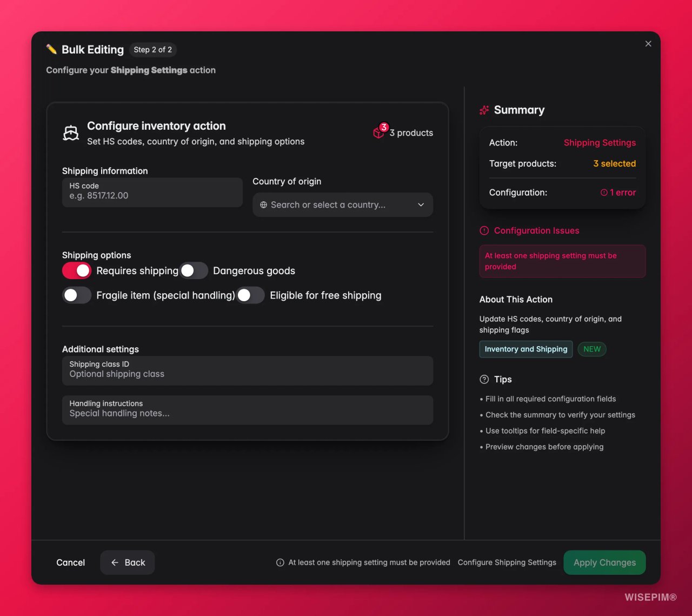The width and height of the screenshot is (692, 616).
Task: Click the info icon in the footer message
Action: 280,562
